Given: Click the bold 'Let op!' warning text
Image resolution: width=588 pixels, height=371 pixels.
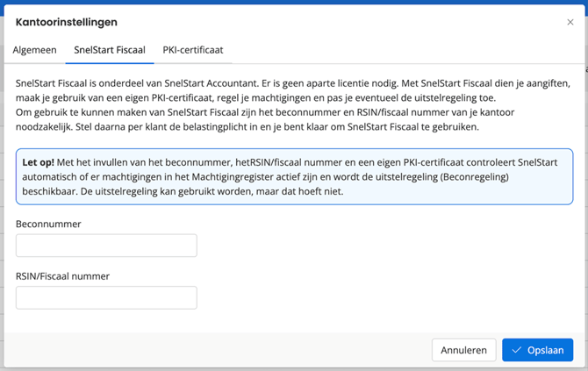Looking at the screenshot, I should pos(36,161).
